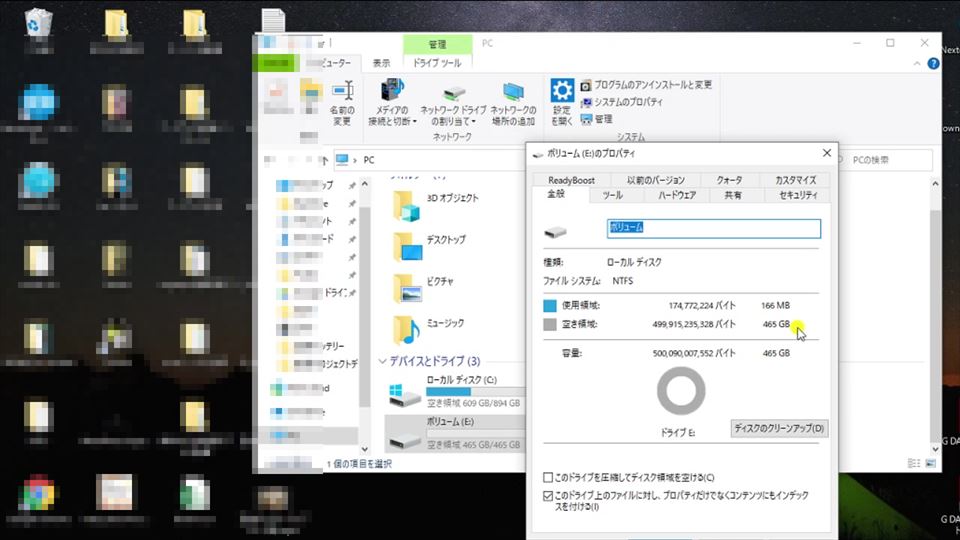Viewport: 960px width, 540px height.
Task: Open the ツール tab
Action: click(x=613, y=195)
